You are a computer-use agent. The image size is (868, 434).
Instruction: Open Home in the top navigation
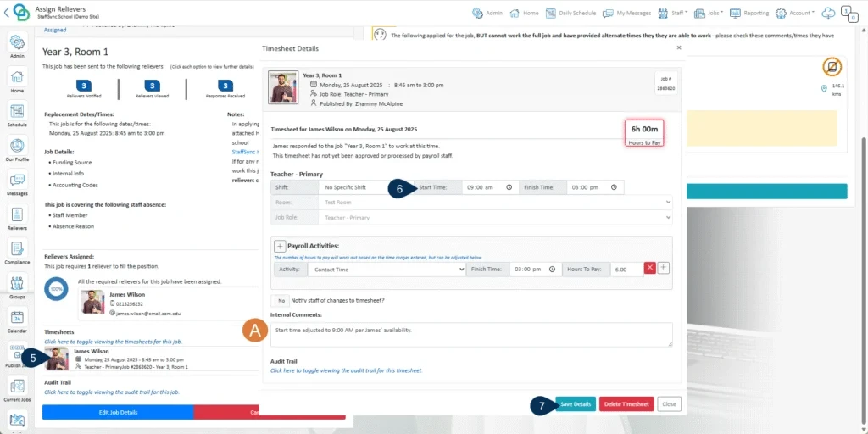click(x=524, y=13)
